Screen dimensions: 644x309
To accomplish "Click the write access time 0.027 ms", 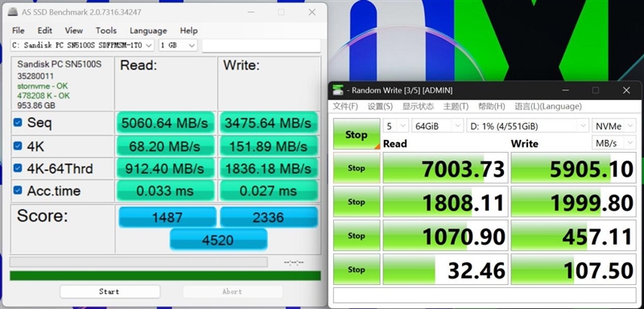I will 268,191.
